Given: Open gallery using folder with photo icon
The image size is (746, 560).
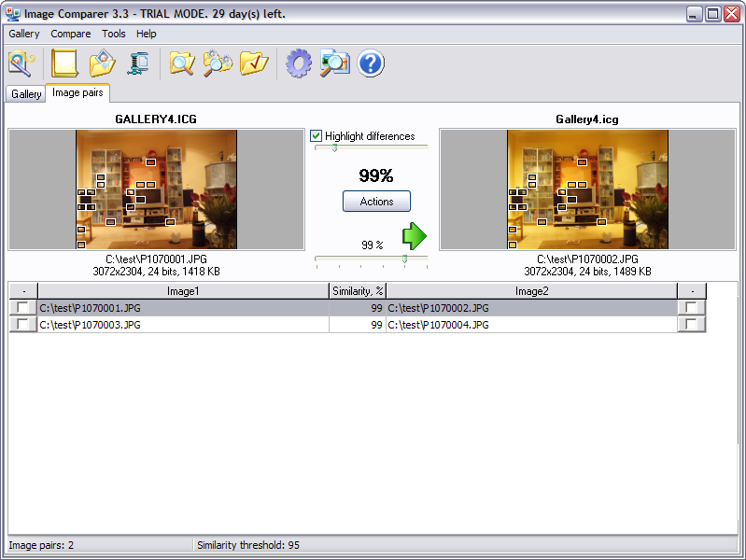Looking at the screenshot, I should coord(103,63).
